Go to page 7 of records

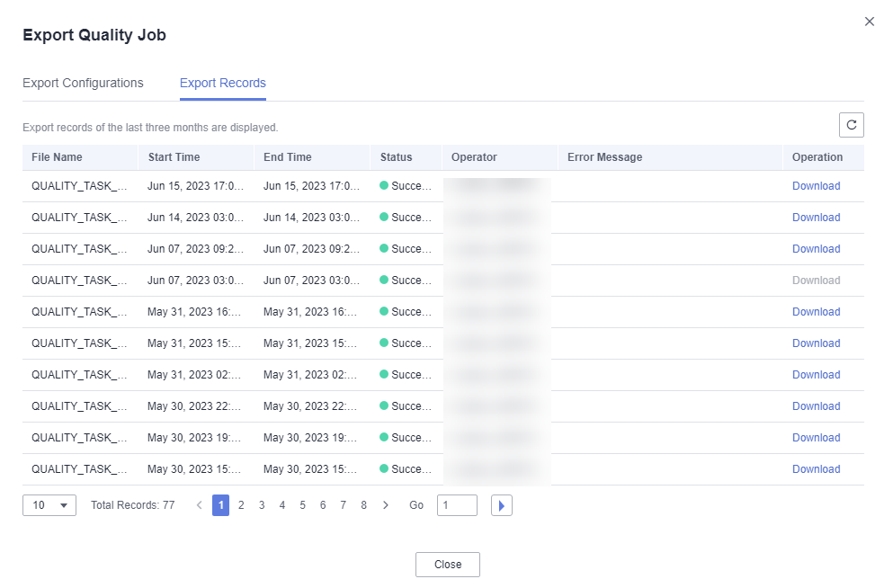(344, 505)
